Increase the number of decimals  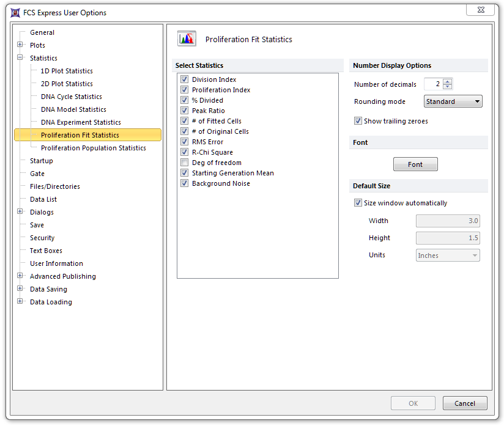448,82
